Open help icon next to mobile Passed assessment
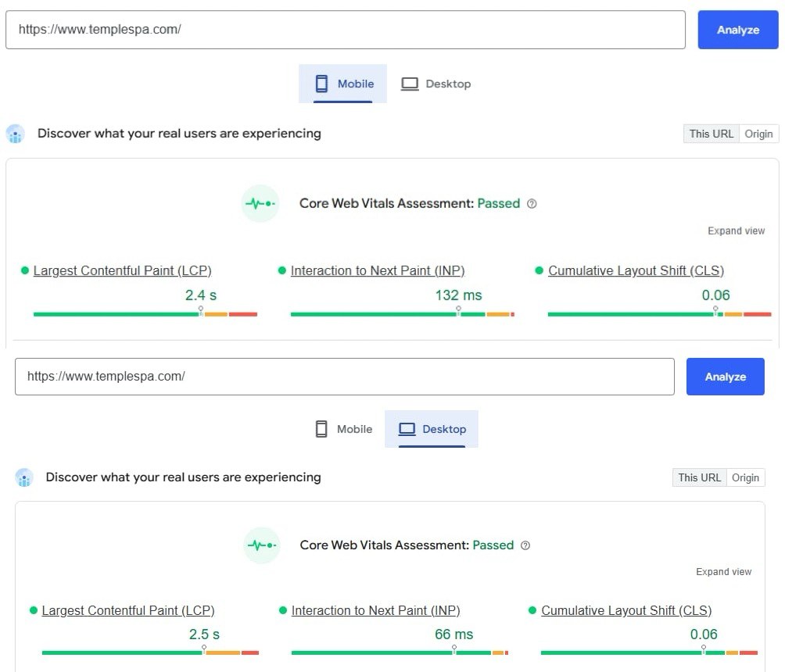Screen dimensions: 785x672 click(x=532, y=204)
